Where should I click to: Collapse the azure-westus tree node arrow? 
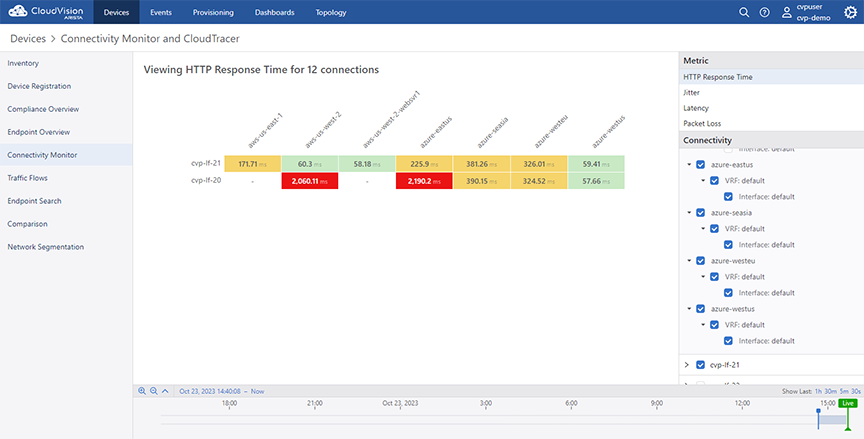689,309
